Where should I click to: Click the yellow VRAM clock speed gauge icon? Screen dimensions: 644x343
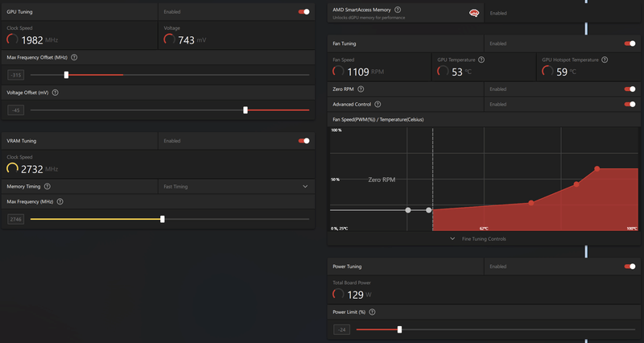[x=12, y=168]
